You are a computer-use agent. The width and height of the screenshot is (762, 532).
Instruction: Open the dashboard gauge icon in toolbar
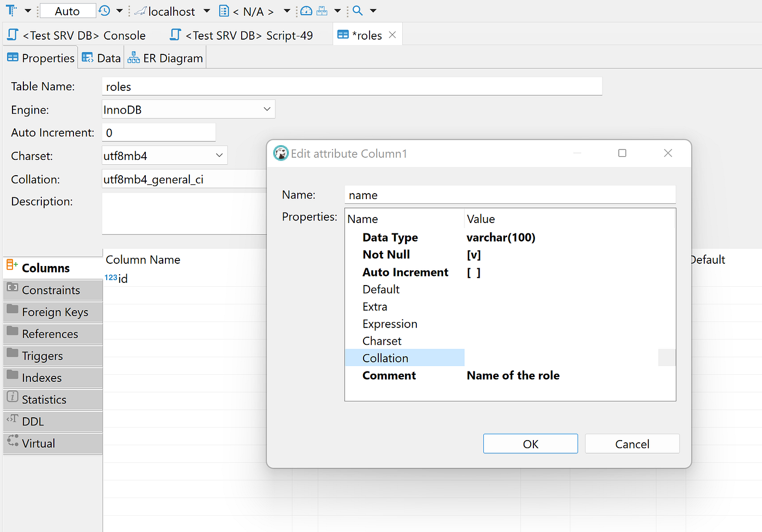(x=306, y=11)
